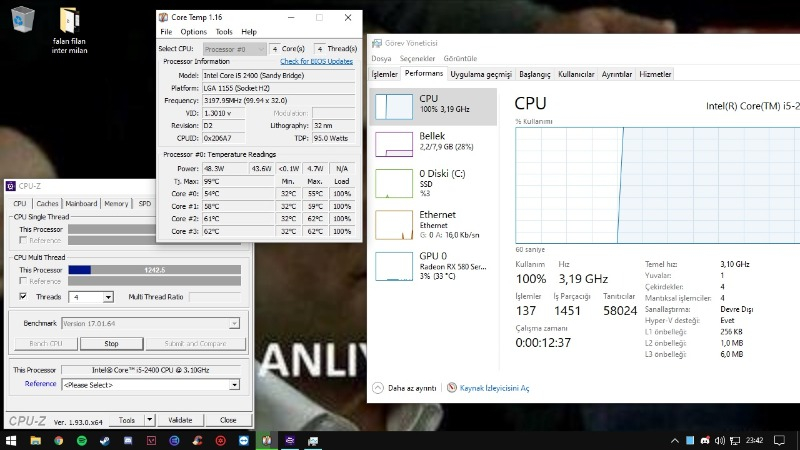
Task: Select GPU 0 in Task Manager sidebar
Action: click(x=433, y=266)
